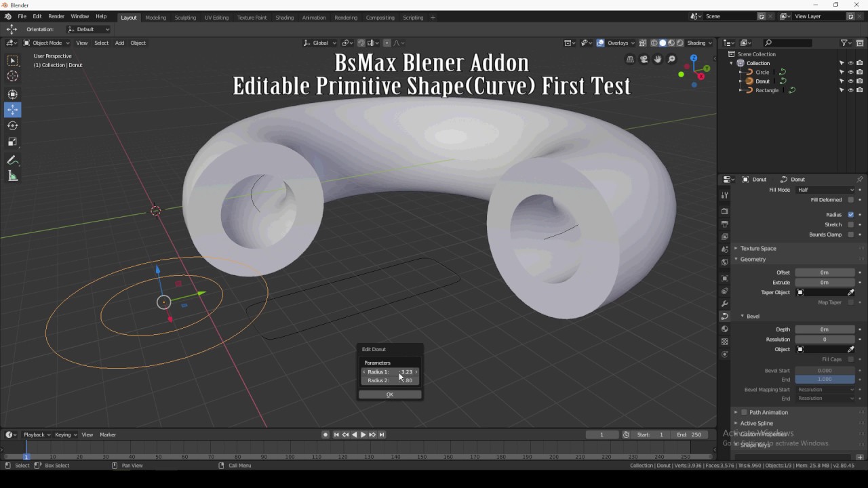Click the hand pan view icon
Image resolution: width=868 pixels, height=488 pixels.
[x=657, y=60]
